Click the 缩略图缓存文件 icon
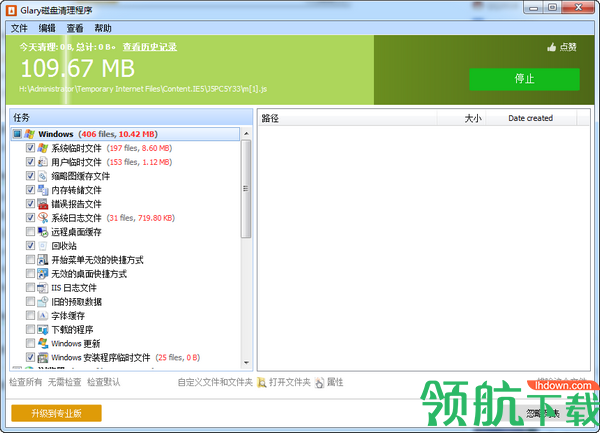This screenshot has width=600, height=433. coord(42,176)
